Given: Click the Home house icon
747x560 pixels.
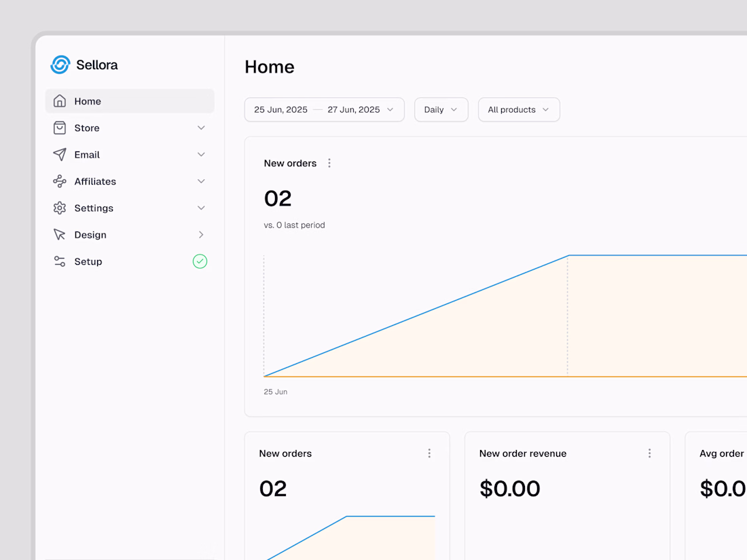Looking at the screenshot, I should point(60,101).
